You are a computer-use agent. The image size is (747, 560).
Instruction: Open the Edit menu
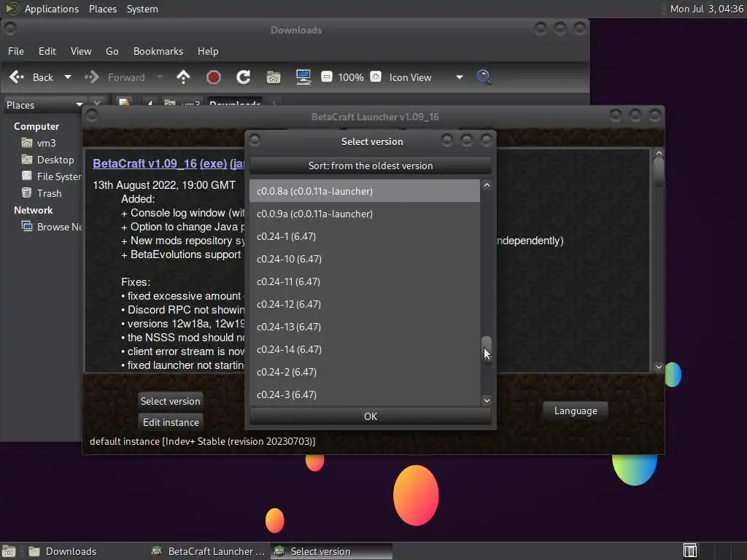pos(47,51)
